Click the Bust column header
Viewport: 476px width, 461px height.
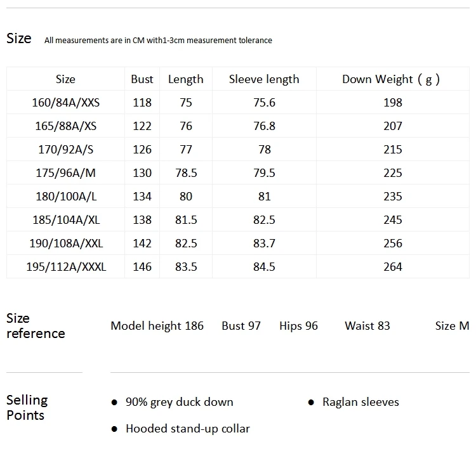[142, 79]
